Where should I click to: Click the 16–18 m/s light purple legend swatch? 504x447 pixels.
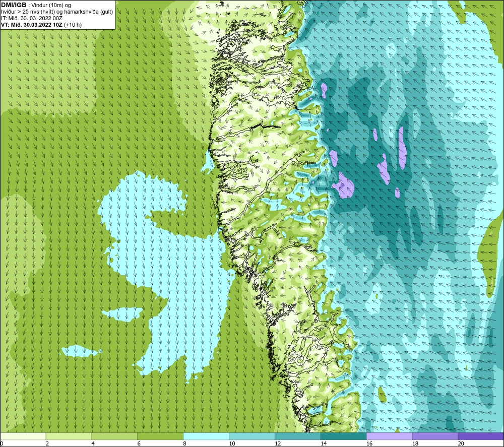coord(389,436)
